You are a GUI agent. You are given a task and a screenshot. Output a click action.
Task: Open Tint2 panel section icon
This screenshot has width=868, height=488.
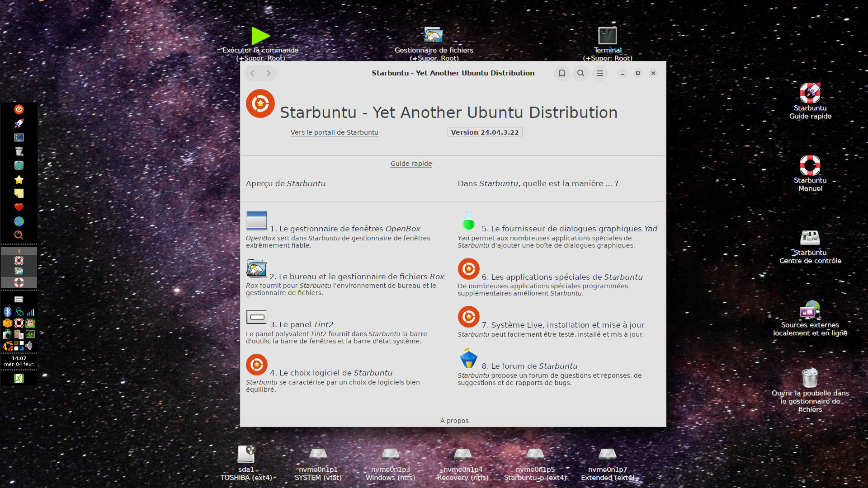(256, 317)
